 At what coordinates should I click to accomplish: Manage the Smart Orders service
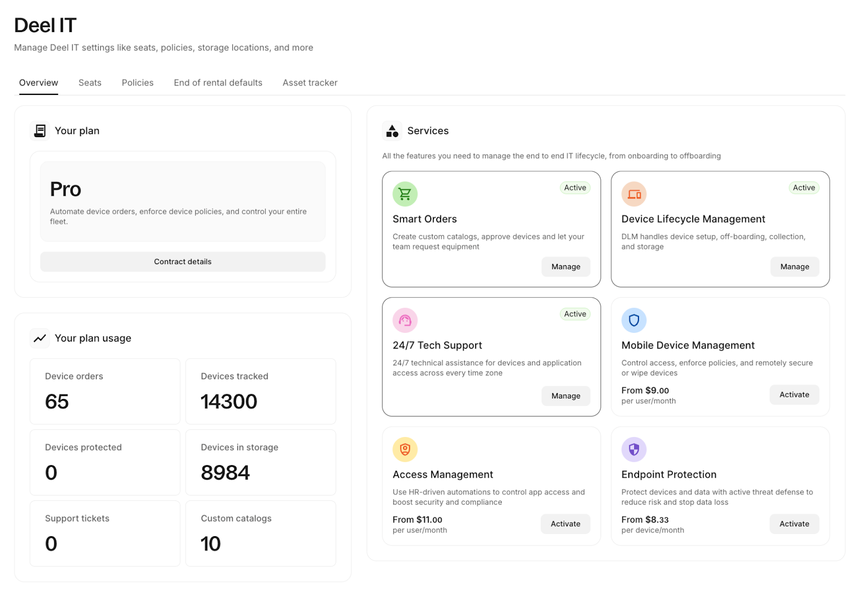coord(565,267)
